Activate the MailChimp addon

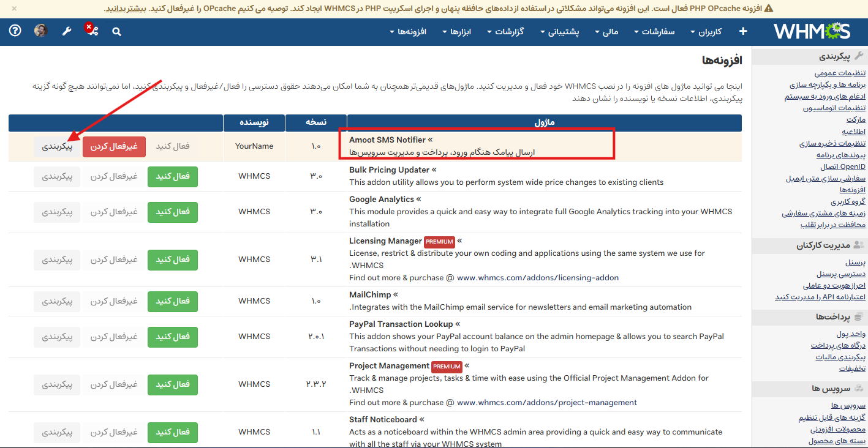[173, 301]
